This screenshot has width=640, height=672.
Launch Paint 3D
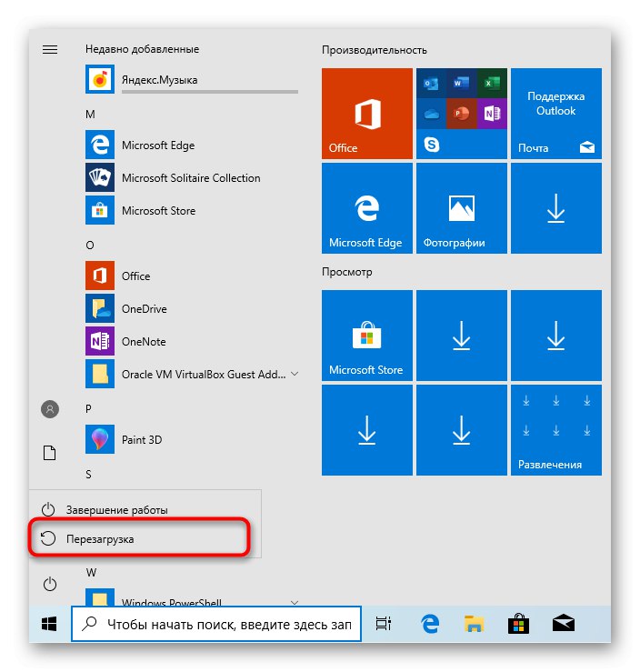click(x=192, y=439)
